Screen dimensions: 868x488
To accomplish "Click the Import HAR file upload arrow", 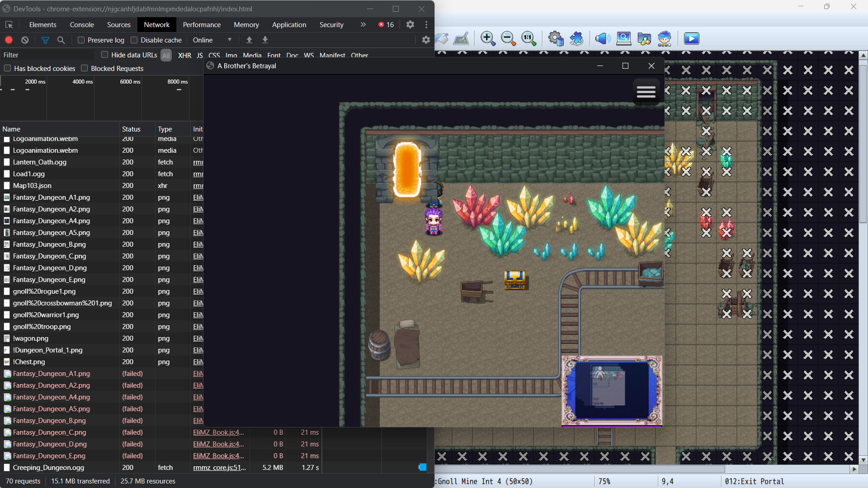I will pyautogui.click(x=249, y=40).
